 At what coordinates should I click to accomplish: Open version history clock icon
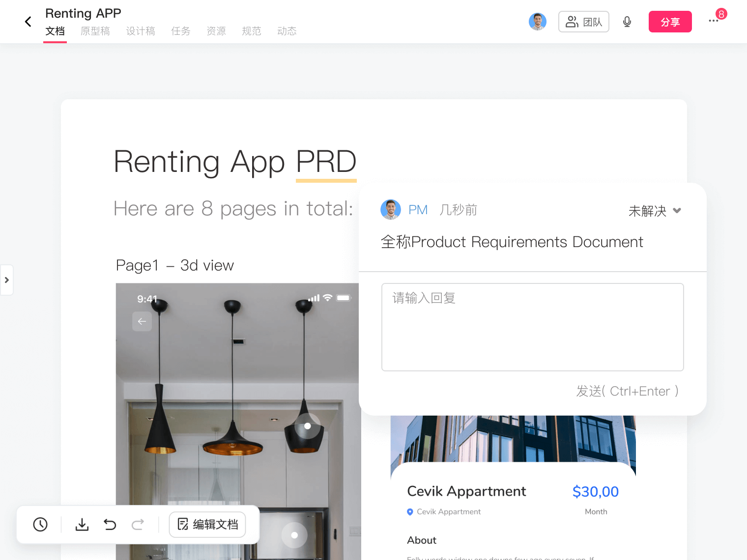(x=40, y=525)
